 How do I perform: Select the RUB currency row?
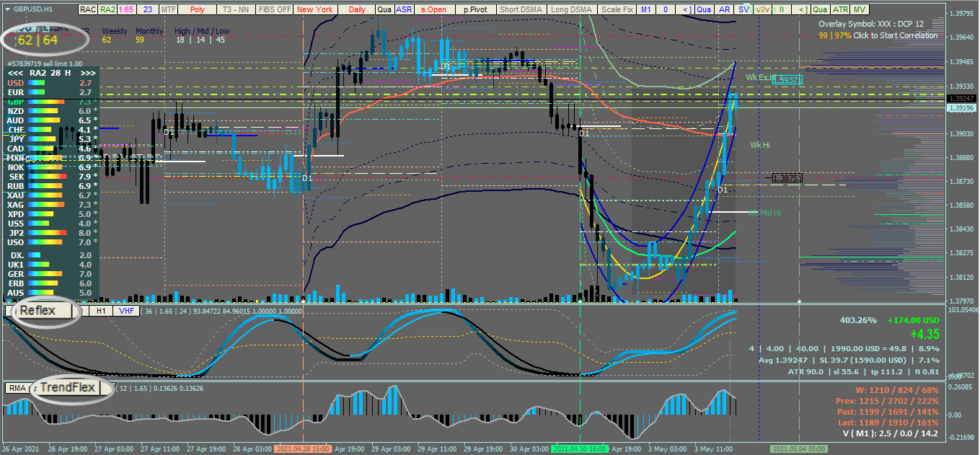click(x=51, y=186)
